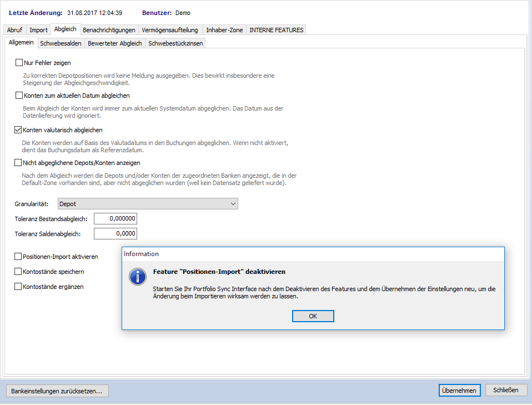Confirm the Information dialog with OK

tap(313, 316)
